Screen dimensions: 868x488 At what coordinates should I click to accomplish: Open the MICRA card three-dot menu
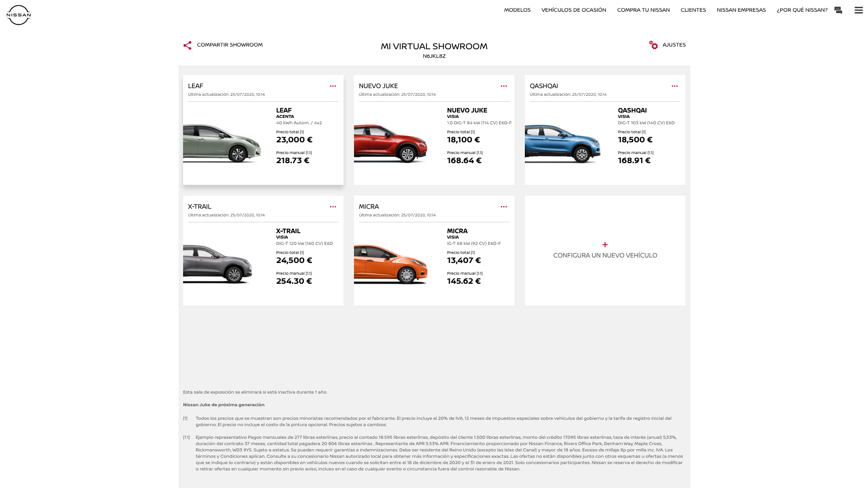pyautogui.click(x=504, y=206)
